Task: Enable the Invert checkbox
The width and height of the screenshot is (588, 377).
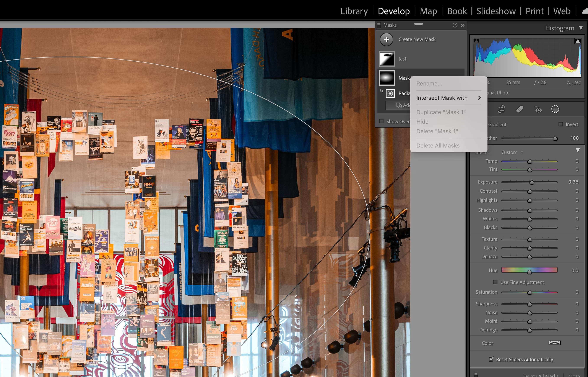Action: (561, 124)
